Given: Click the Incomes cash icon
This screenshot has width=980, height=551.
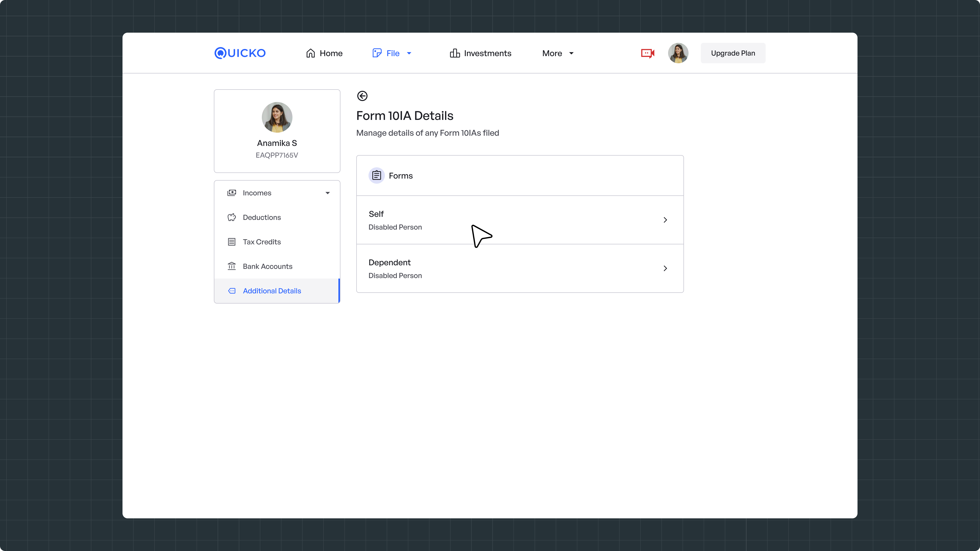Looking at the screenshot, I should point(232,193).
